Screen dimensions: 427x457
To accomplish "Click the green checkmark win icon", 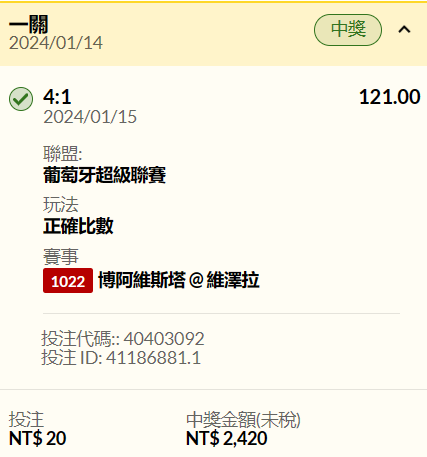I will 21,99.
